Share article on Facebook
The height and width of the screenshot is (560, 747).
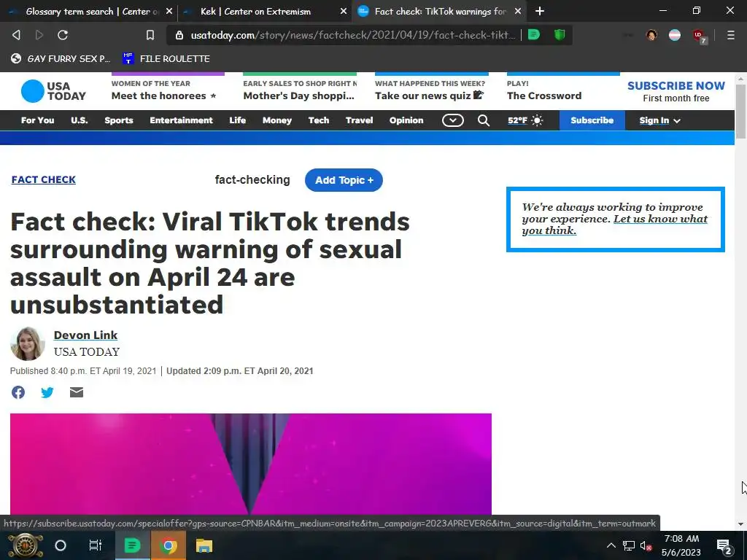pos(18,392)
